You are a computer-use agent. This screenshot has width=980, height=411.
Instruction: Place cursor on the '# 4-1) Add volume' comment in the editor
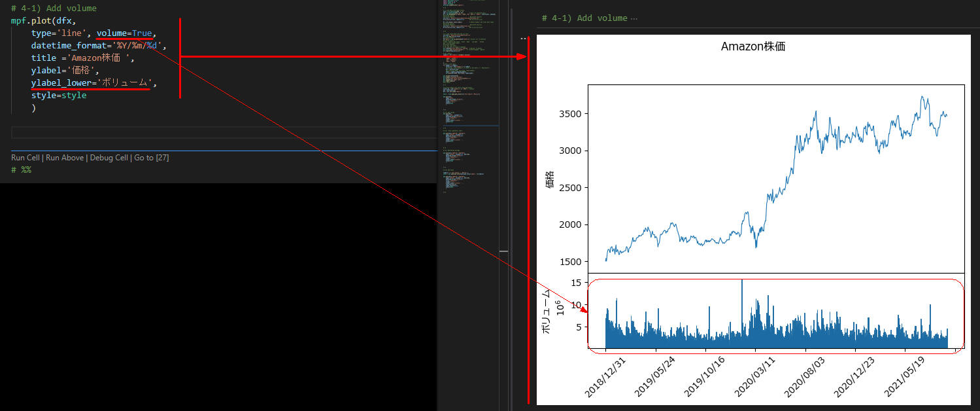pyautogui.click(x=54, y=9)
